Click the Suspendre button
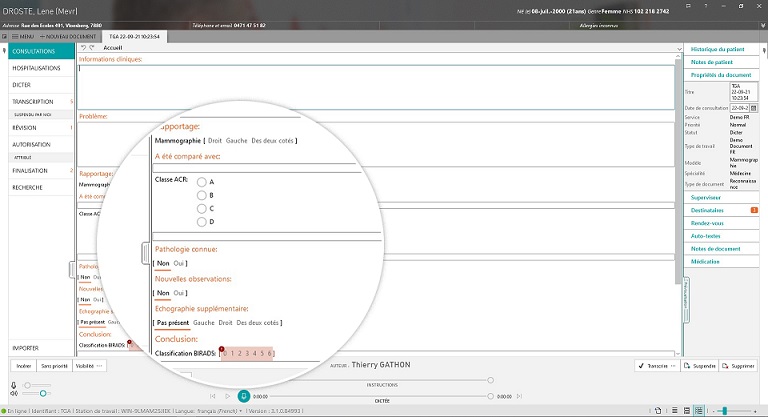This screenshot has height=417, width=768. click(699, 366)
